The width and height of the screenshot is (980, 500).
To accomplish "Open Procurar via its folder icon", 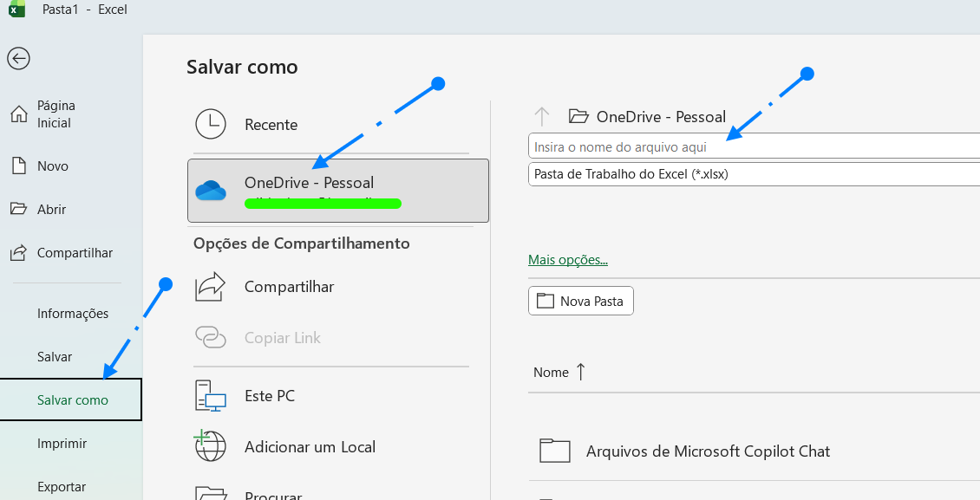I will click(x=211, y=494).
